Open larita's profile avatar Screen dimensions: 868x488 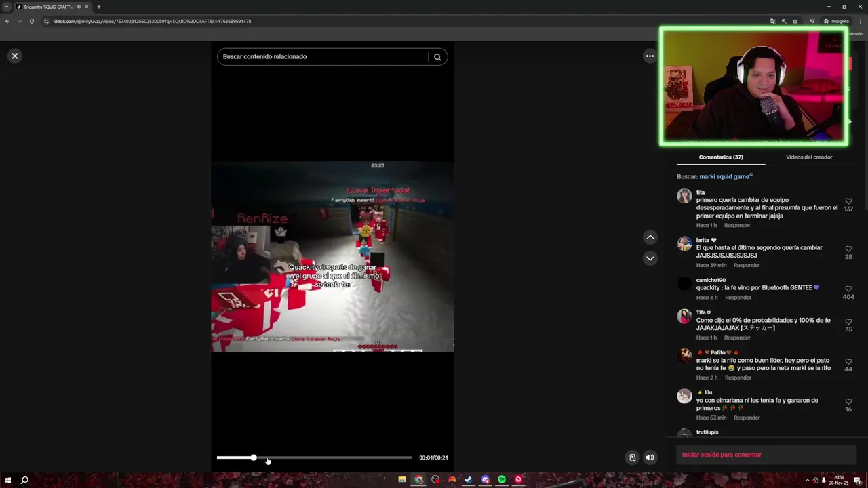(x=684, y=244)
